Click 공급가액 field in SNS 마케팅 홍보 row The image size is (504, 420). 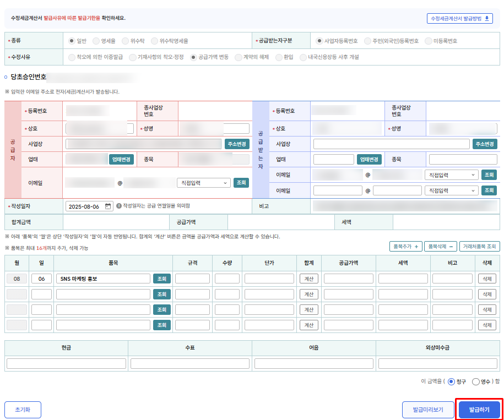coord(349,279)
